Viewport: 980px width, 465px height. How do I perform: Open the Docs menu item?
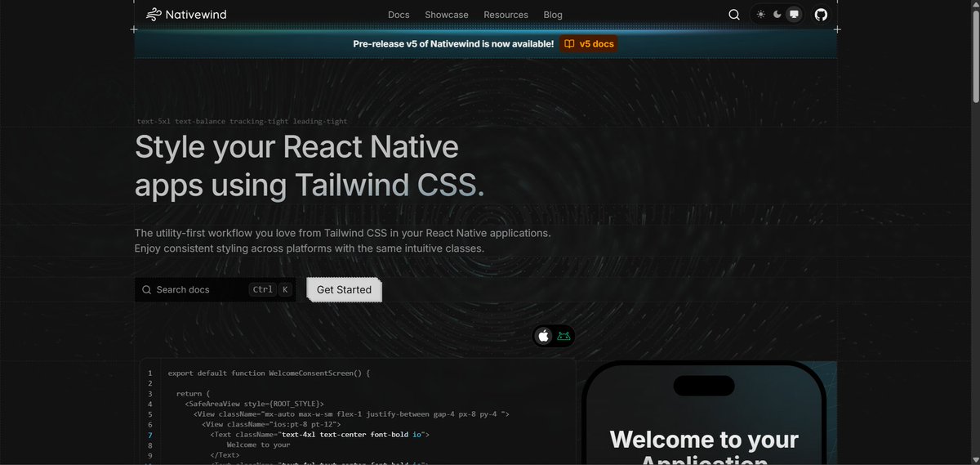point(399,15)
